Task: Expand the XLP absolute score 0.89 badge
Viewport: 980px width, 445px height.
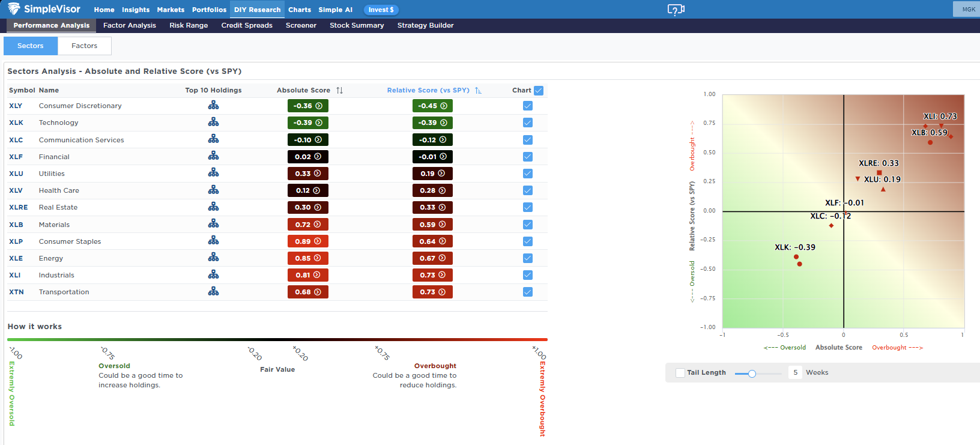Action: point(307,241)
